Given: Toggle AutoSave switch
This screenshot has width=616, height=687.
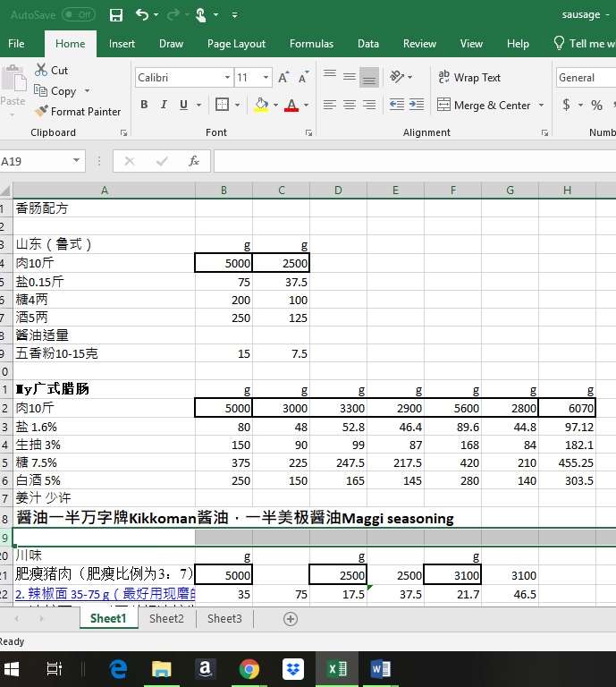Looking at the screenshot, I should (x=78, y=15).
